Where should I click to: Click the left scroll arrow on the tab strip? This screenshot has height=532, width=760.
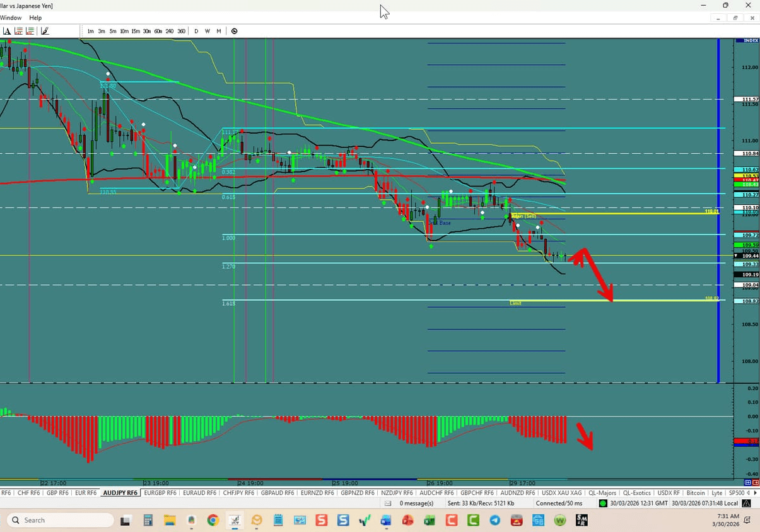point(748,492)
